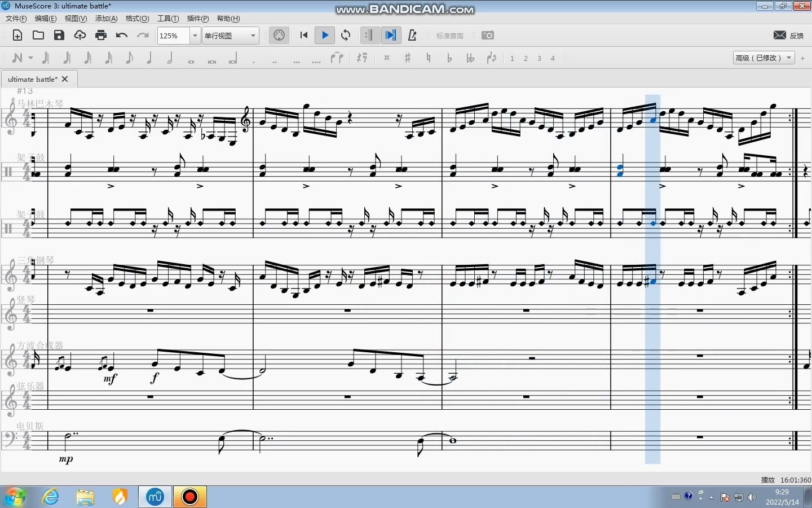The image size is (812, 508).
Task: Switch to voice 2
Action: (x=526, y=58)
